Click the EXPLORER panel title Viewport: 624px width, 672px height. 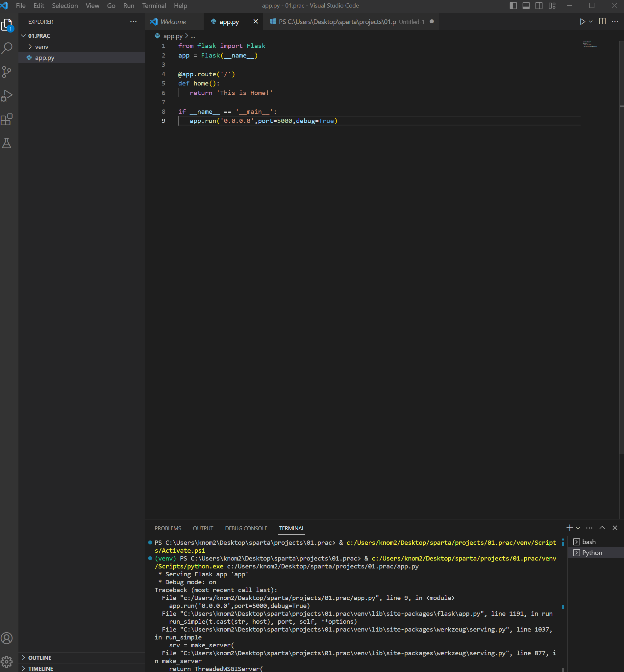[x=40, y=22]
